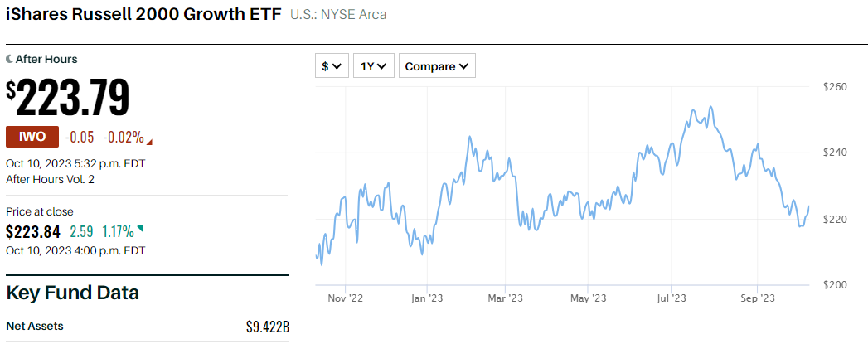Click the red triangle beside -0.02%

click(150, 140)
